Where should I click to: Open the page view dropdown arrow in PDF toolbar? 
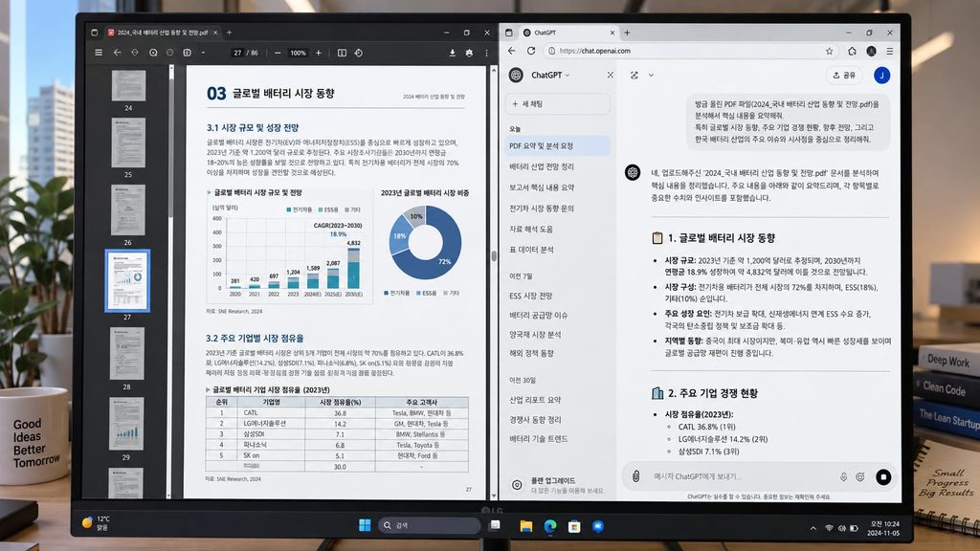coord(203,54)
